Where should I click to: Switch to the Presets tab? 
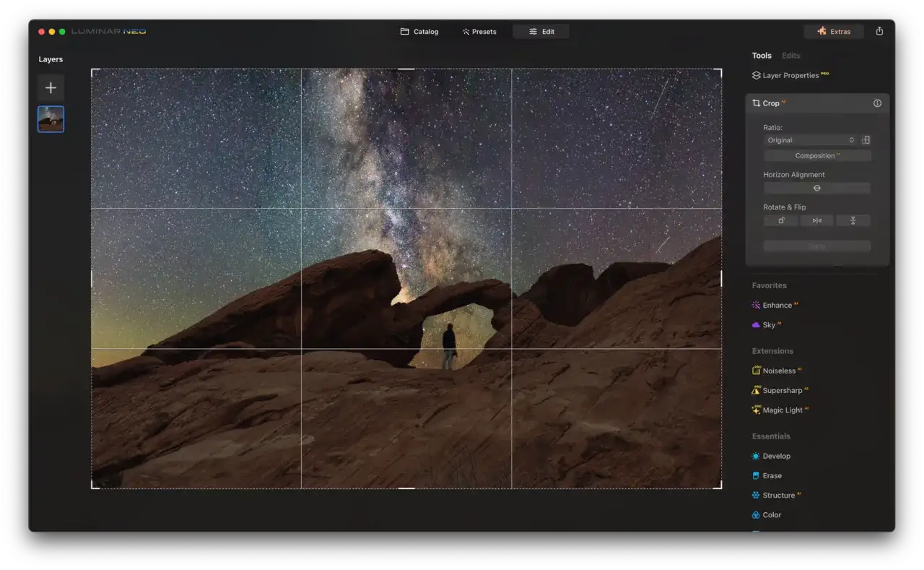click(479, 32)
